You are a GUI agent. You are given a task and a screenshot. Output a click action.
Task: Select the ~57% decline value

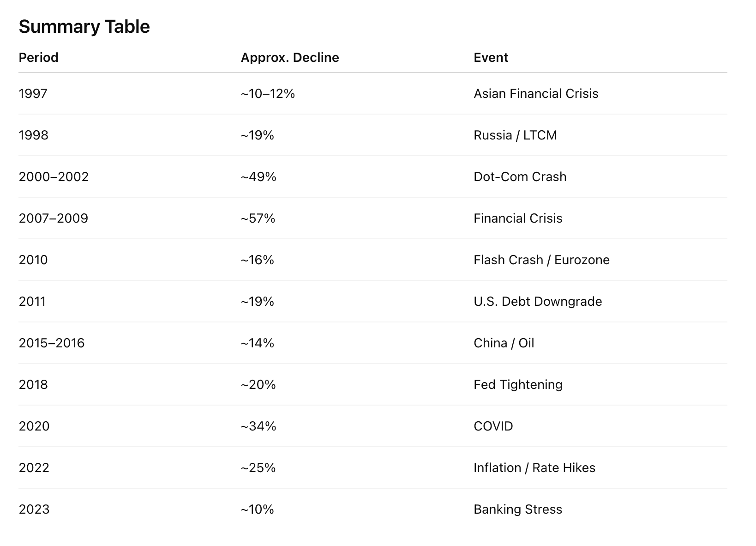pyautogui.click(x=258, y=218)
